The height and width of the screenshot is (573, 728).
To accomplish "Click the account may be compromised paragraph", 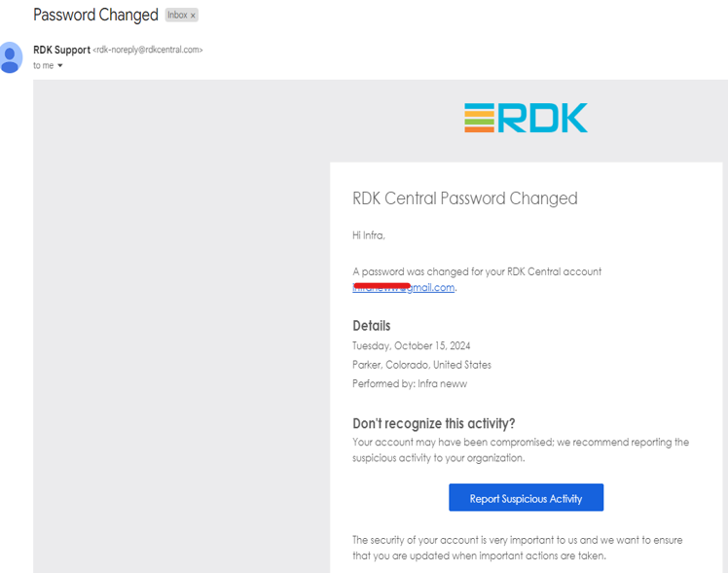I will click(x=520, y=449).
